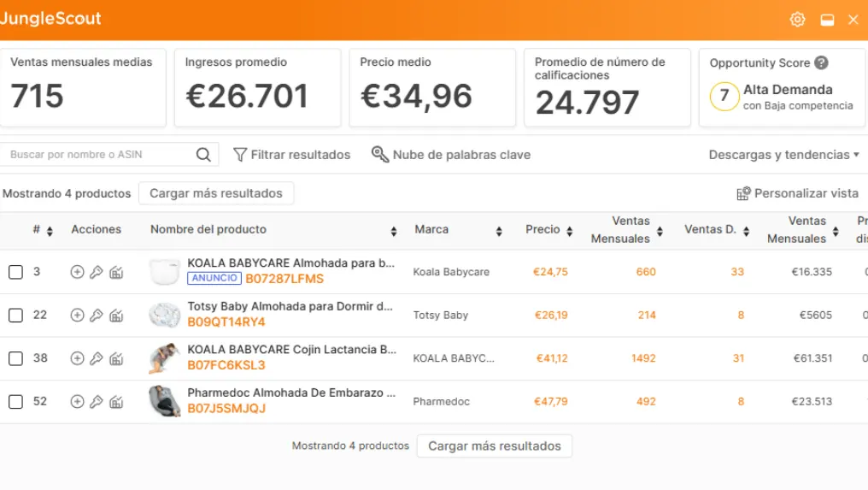The image size is (868, 490).
Task: Open Personalizar vista options
Action: (x=798, y=193)
